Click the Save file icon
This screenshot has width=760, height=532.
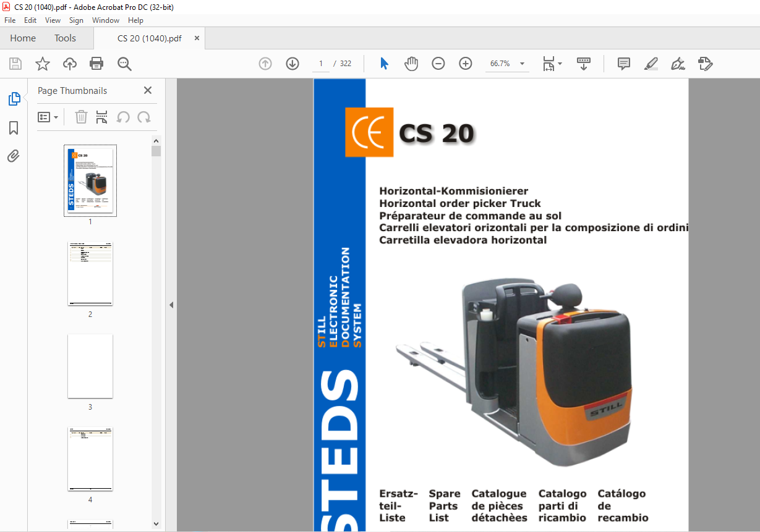coord(15,64)
